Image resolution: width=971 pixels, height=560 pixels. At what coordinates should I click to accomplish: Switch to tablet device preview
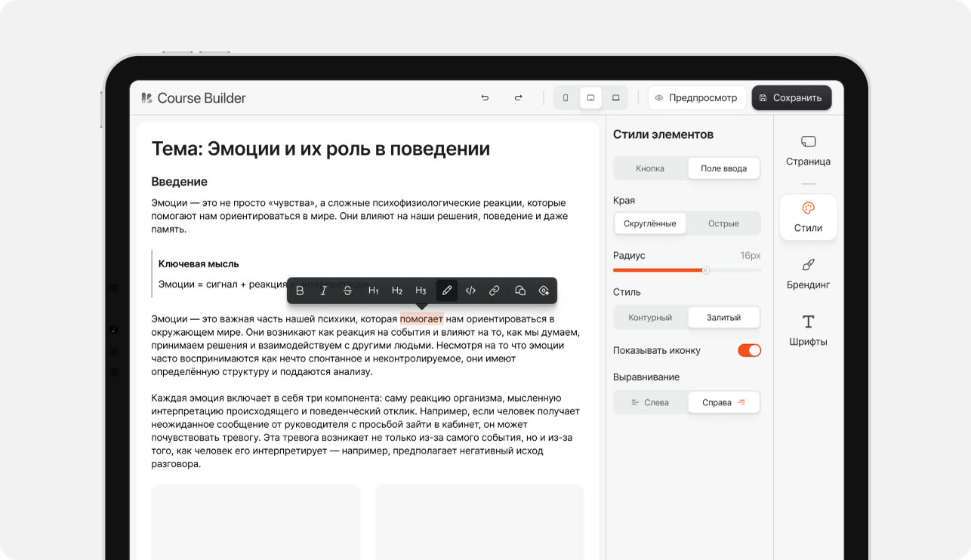pos(590,98)
